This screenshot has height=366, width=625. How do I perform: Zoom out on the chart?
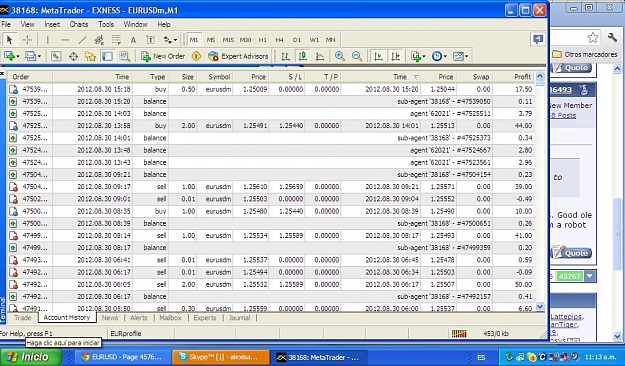[357, 56]
